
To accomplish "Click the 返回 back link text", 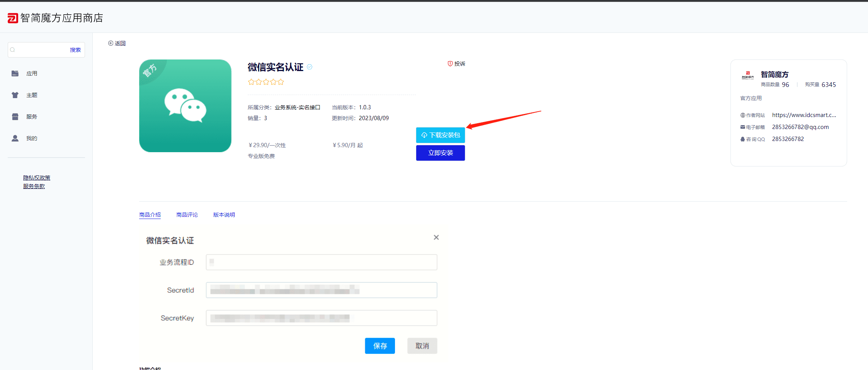I will [120, 43].
